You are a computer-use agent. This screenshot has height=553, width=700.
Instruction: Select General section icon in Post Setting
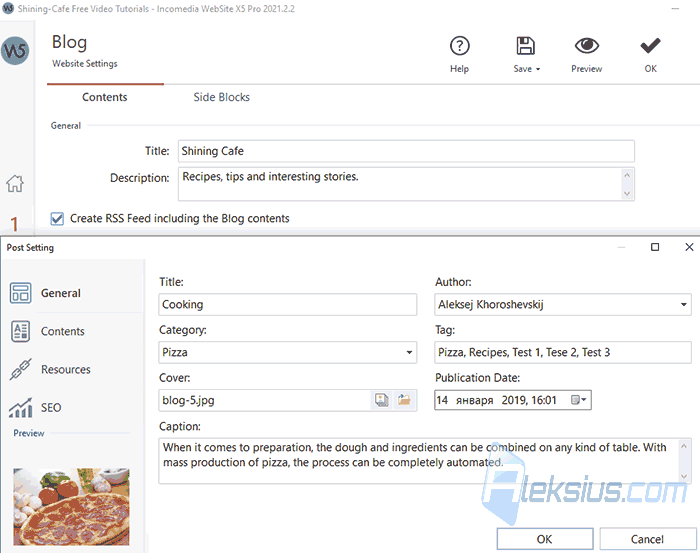(x=21, y=293)
